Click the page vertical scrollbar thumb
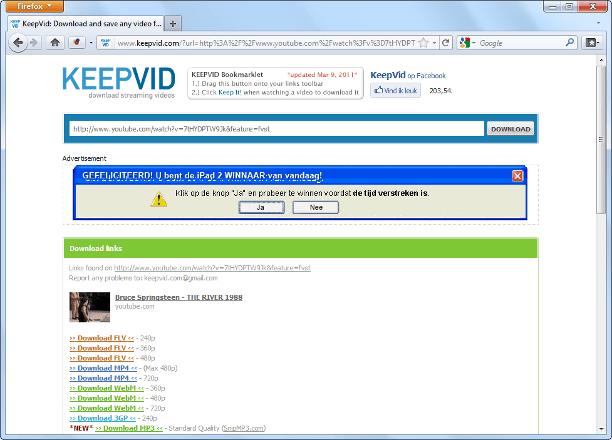612x440 pixels. pyautogui.click(x=601, y=140)
